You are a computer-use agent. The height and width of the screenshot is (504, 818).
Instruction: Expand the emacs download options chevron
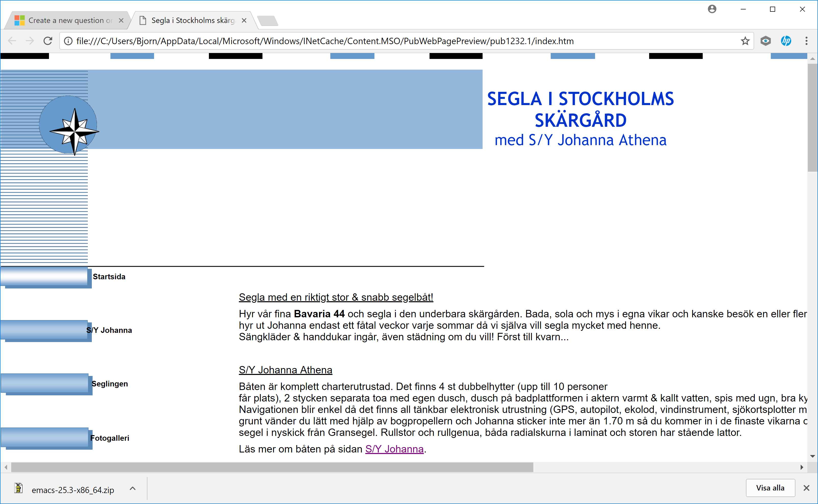(133, 489)
